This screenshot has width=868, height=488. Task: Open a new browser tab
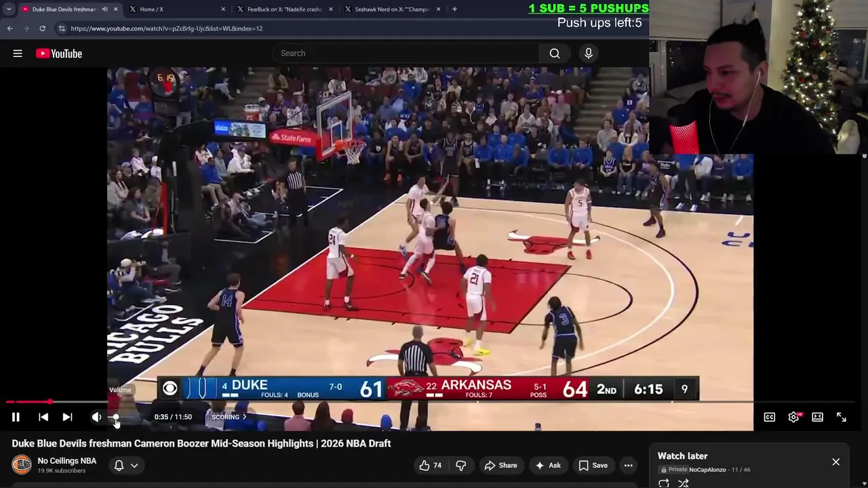454,9
